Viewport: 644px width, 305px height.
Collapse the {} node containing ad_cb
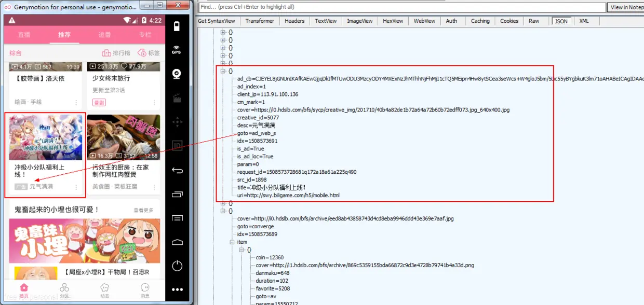[223, 71]
